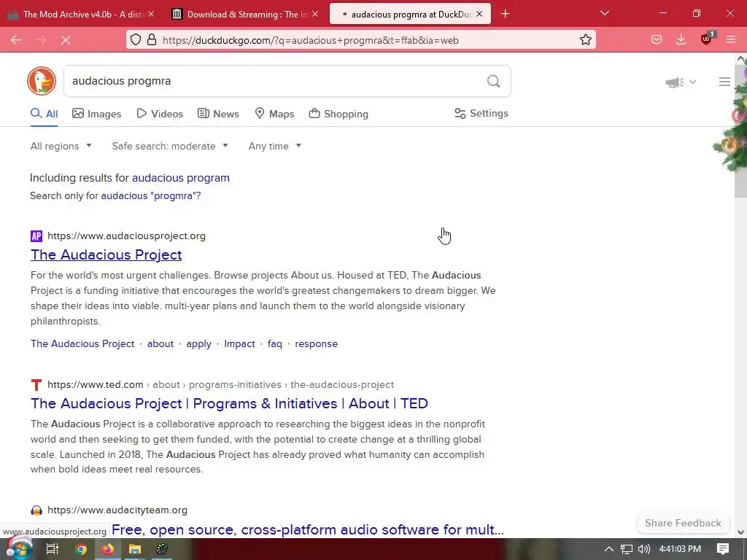747x560 pixels.
Task: Open the 'apply' sitelink
Action: point(198,344)
